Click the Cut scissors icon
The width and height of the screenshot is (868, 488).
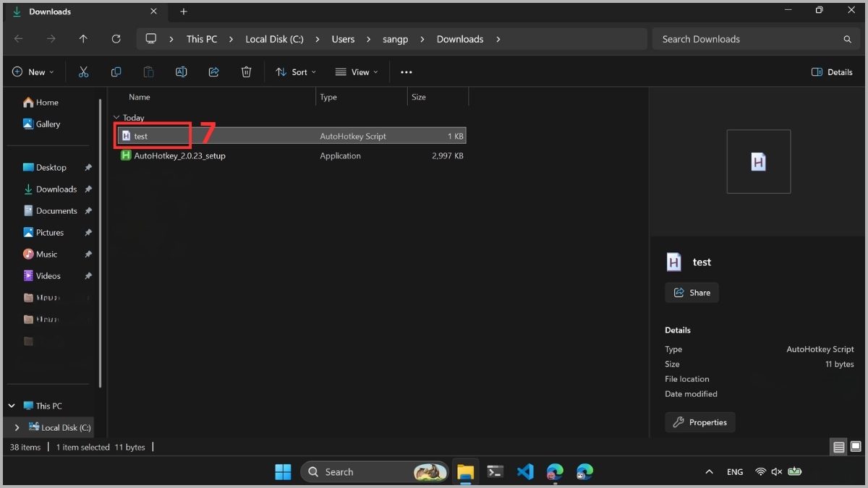coord(83,72)
